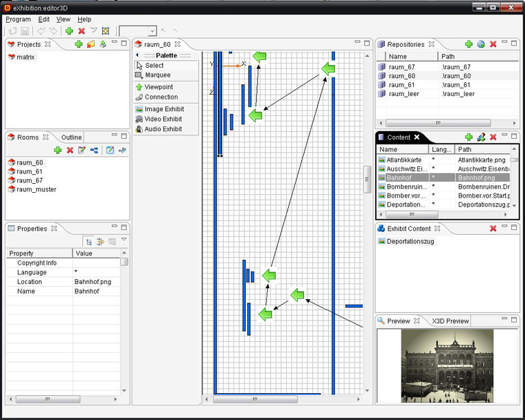Click Content list scroll down arrow
This screenshot has height=420, width=525.
coord(514,206)
